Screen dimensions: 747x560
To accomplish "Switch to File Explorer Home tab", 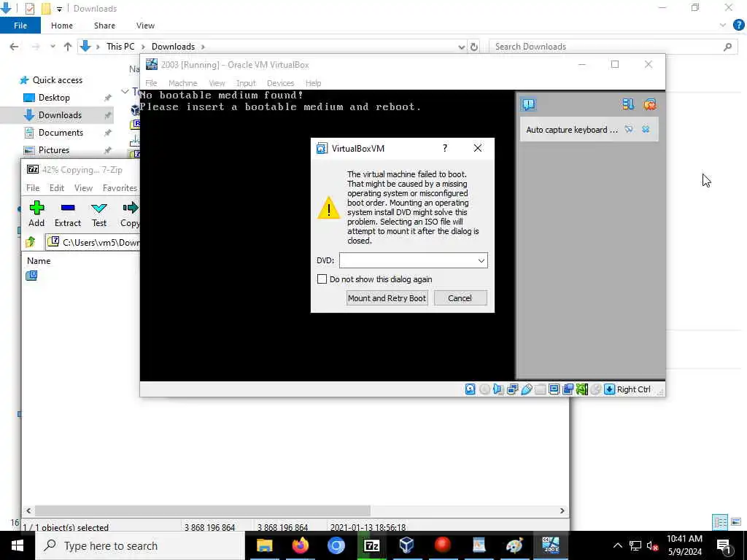I will pos(62,26).
